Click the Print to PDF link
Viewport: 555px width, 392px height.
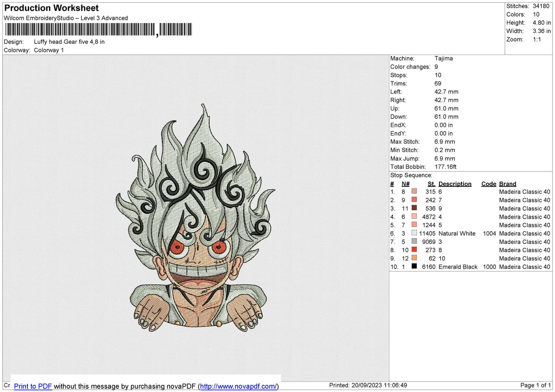coord(33,386)
